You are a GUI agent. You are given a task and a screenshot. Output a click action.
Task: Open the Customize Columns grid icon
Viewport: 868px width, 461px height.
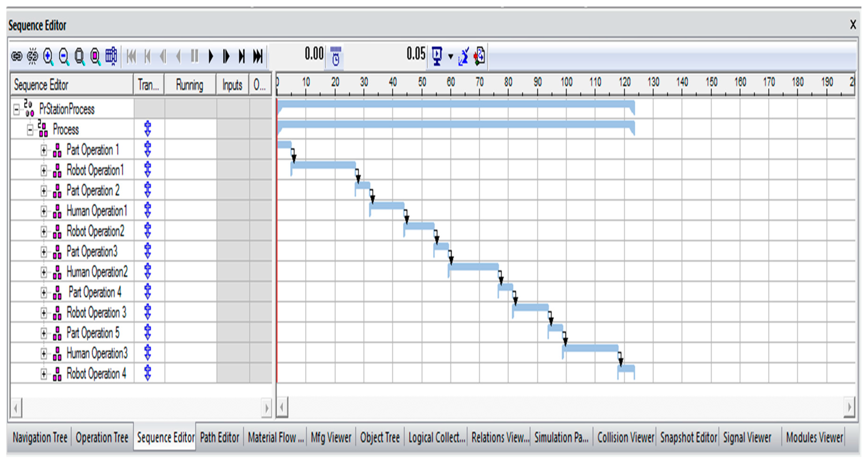111,56
